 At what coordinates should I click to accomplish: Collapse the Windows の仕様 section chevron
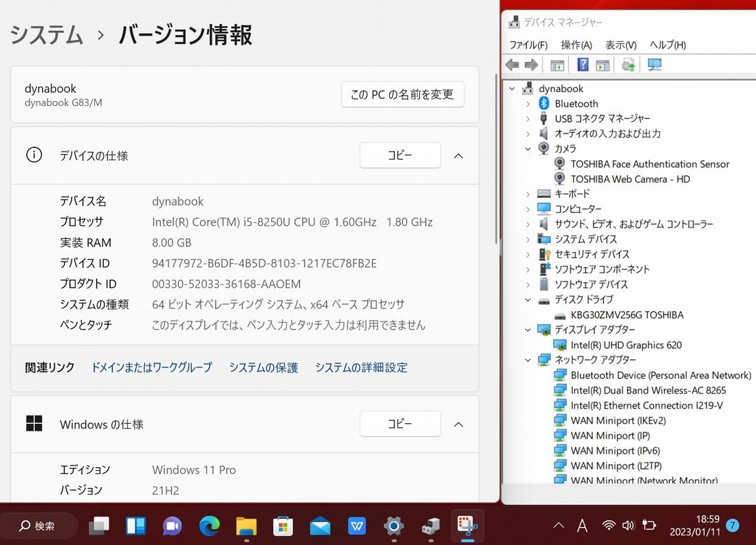[x=459, y=425]
